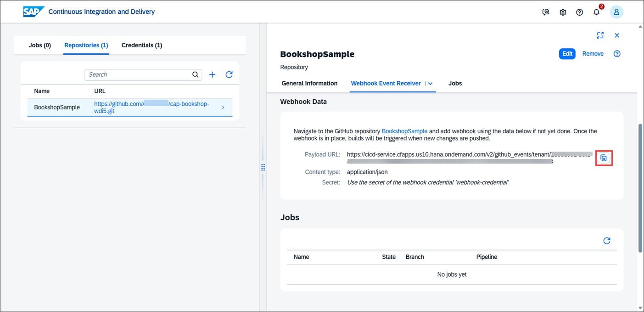Viewport: 644px width, 312px height.
Task: Click State column header in Jobs table
Action: 389,257
